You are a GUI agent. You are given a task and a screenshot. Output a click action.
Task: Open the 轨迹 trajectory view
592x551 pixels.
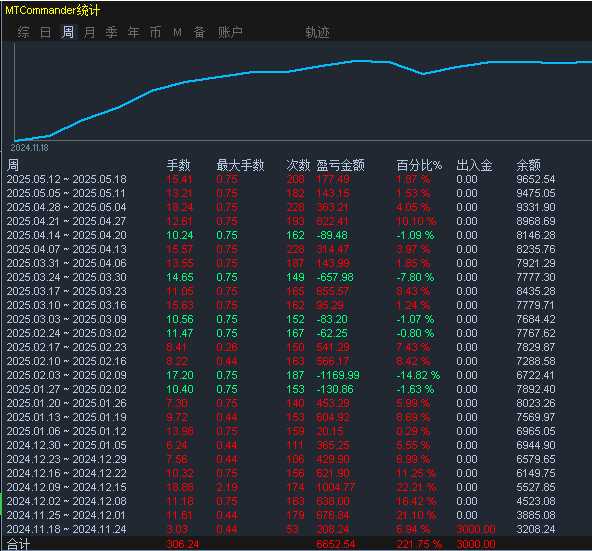pyautogui.click(x=317, y=32)
